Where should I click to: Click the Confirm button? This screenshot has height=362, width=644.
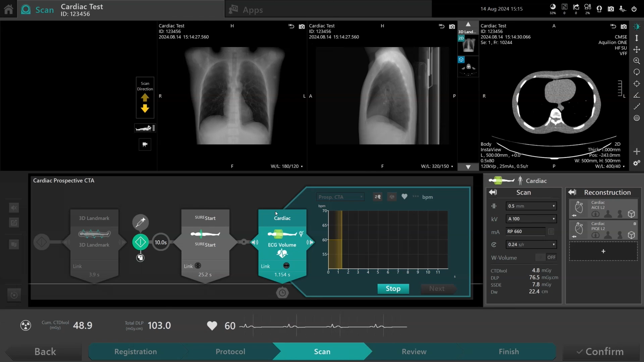pyautogui.click(x=601, y=352)
